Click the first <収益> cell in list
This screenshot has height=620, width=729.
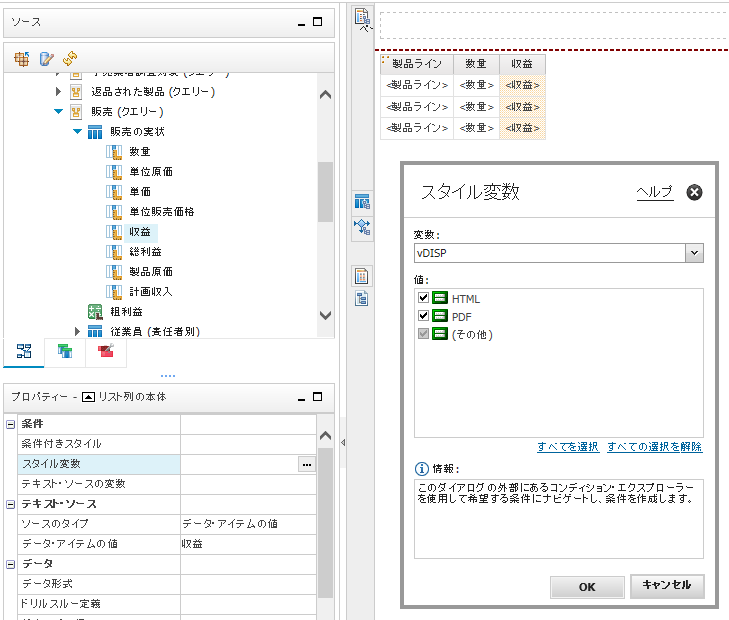[x=522, y=85]
